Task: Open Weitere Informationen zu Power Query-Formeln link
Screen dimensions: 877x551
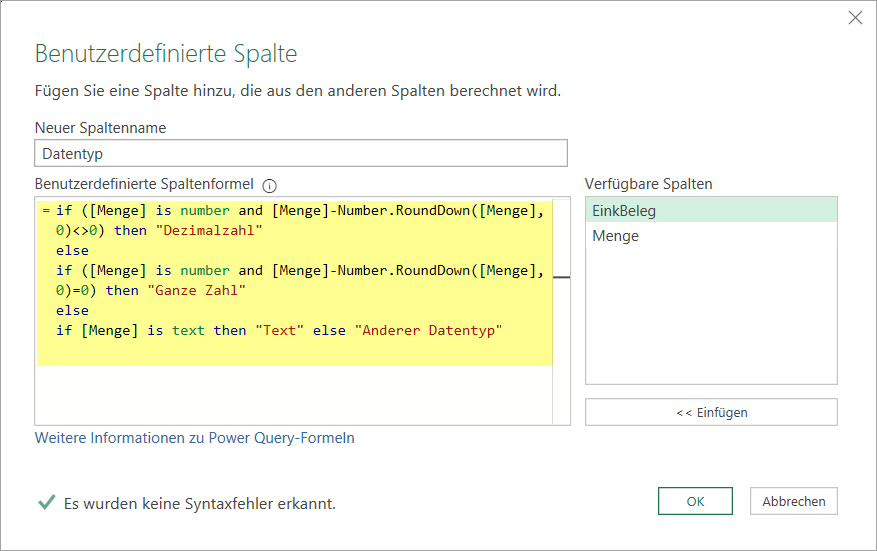Action: tap(194, 438)
